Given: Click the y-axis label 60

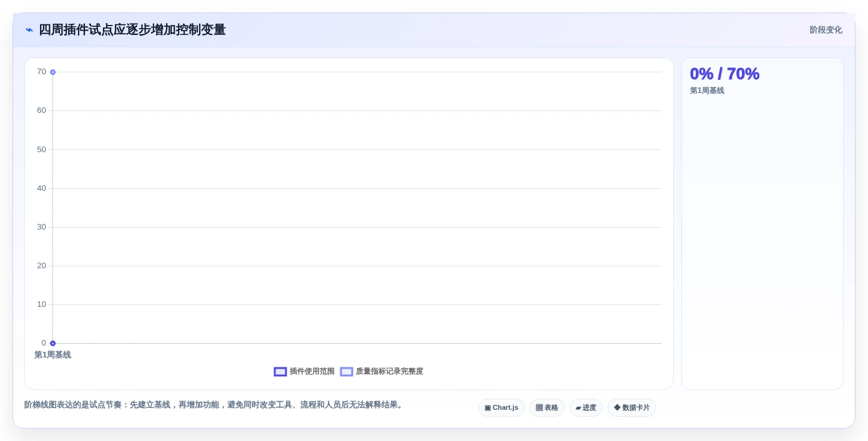Looking at the screenshot, I should [x=41, y=110].
